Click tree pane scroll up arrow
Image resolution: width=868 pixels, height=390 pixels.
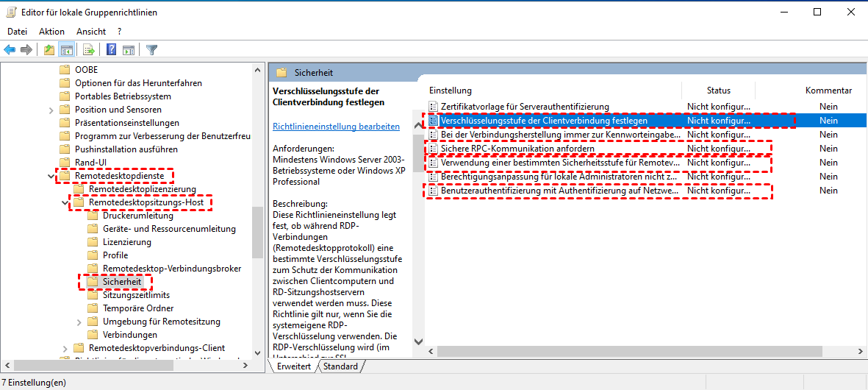coord(257,70)
